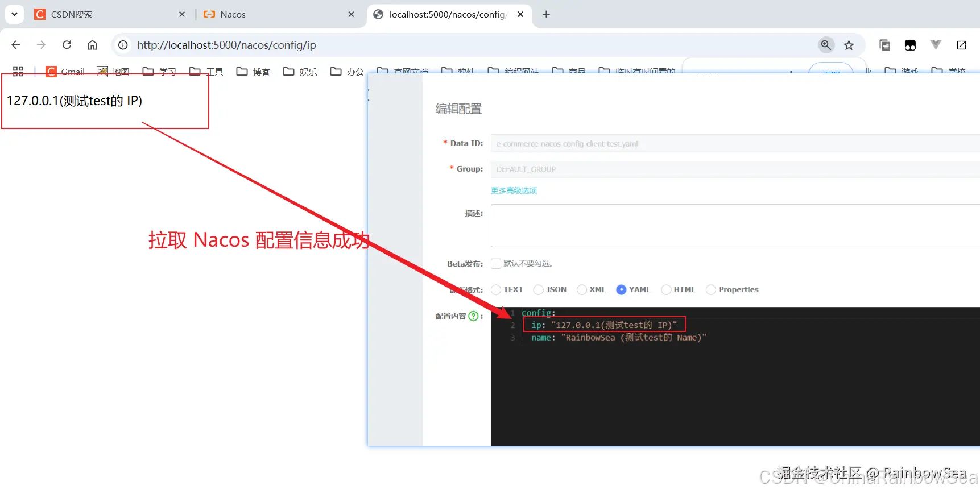Click the Group input field
The height and width of the screenshot is (494, 980).
pyautogui.click(x=735, y=169)
